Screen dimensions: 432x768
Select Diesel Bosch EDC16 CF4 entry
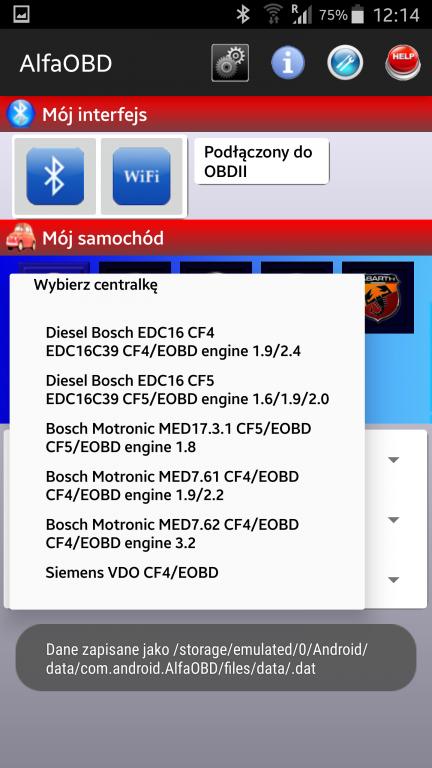(187, 342)
